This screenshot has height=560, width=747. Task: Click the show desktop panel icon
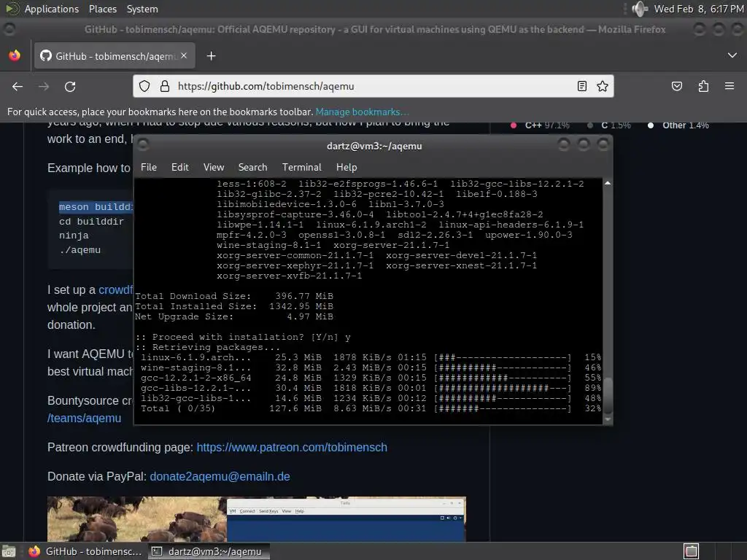point(9,551)
